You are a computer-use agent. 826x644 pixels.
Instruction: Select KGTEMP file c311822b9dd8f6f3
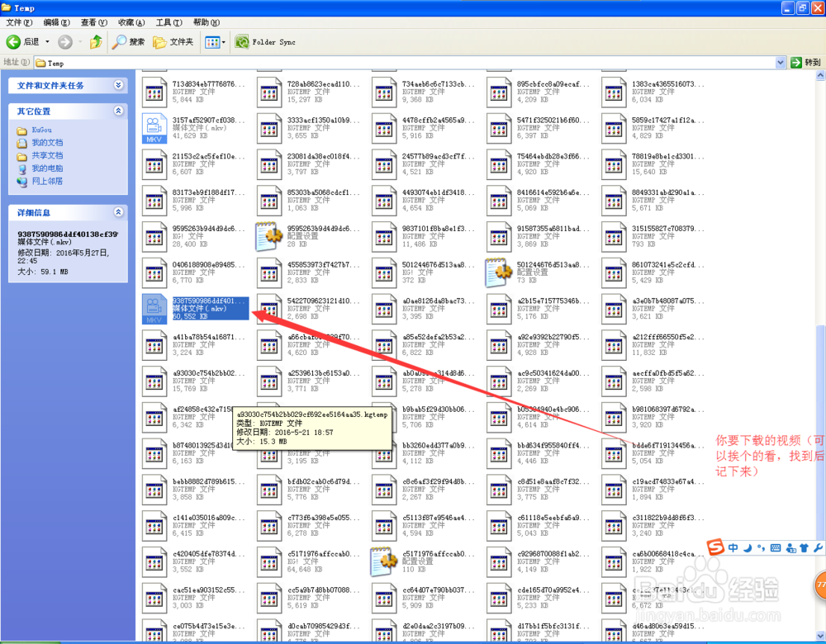(653, 526)
